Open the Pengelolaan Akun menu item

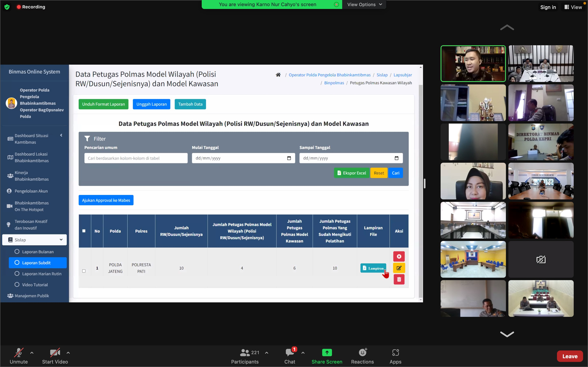tap(31, 191)
